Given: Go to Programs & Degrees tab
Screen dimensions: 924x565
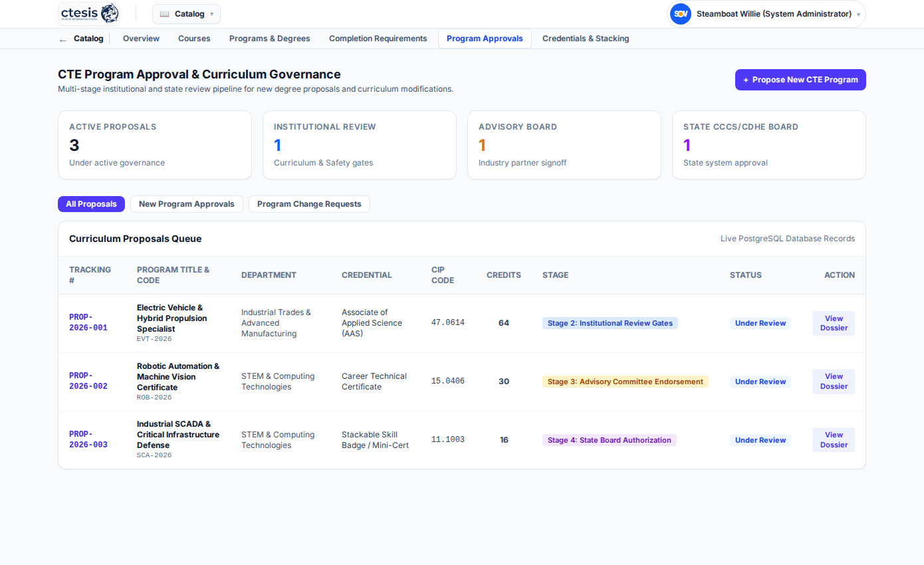Looking at the screenshot, I should coord(270,39).
